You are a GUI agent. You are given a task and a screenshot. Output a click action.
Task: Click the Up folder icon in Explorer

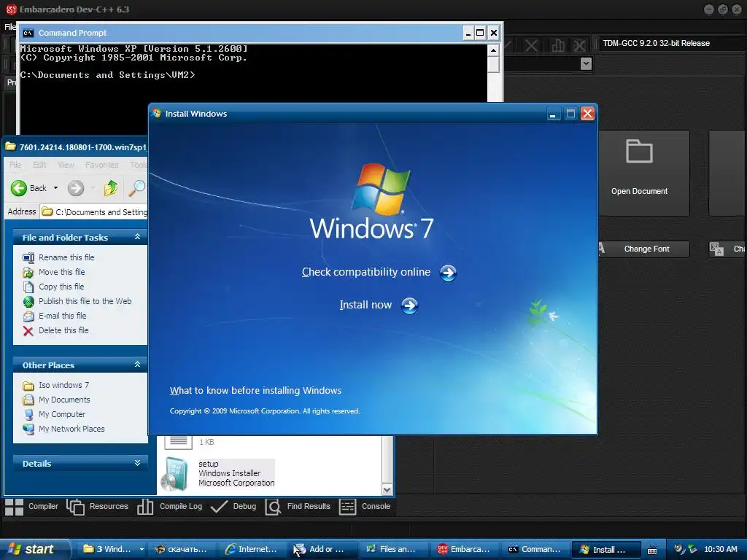coord(111,188)
